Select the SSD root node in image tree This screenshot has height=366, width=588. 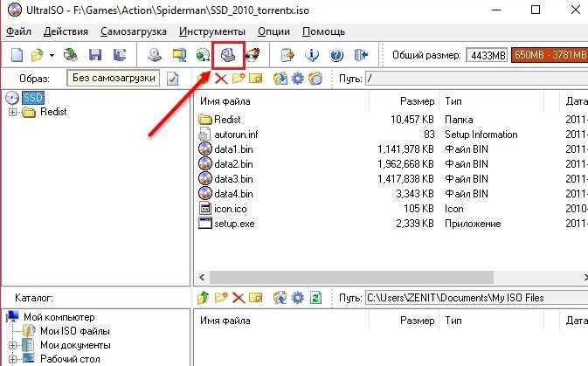coord(33,98)
